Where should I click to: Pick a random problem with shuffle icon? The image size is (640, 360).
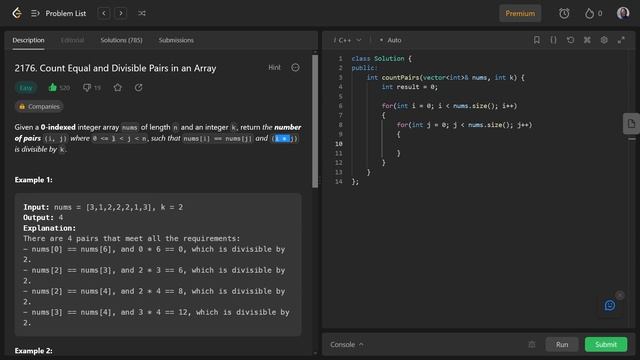142,13
